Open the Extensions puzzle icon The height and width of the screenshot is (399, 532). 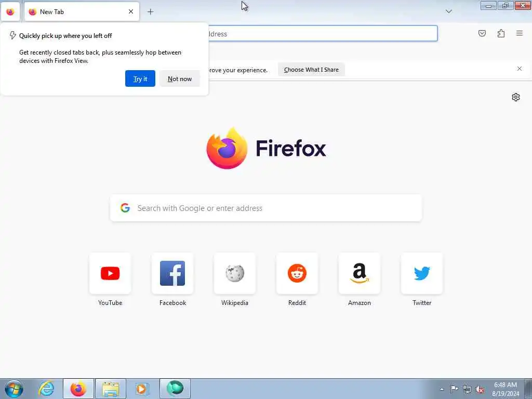pyautogui.click(x=501, y=33)
